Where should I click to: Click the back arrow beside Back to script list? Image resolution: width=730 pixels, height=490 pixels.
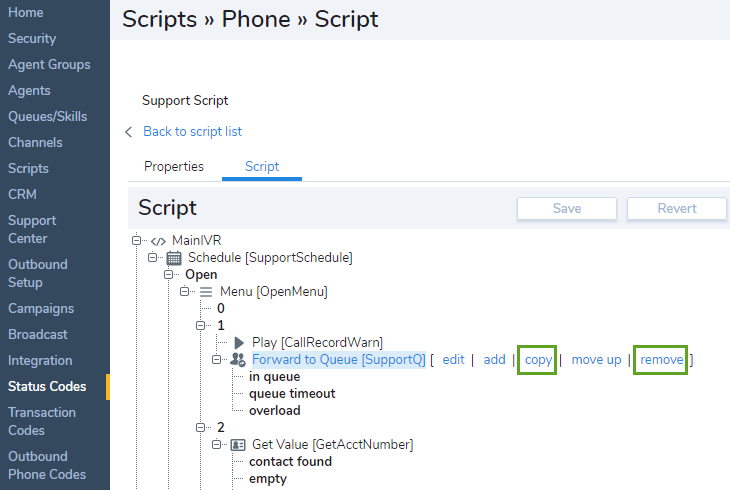point(129,132)
